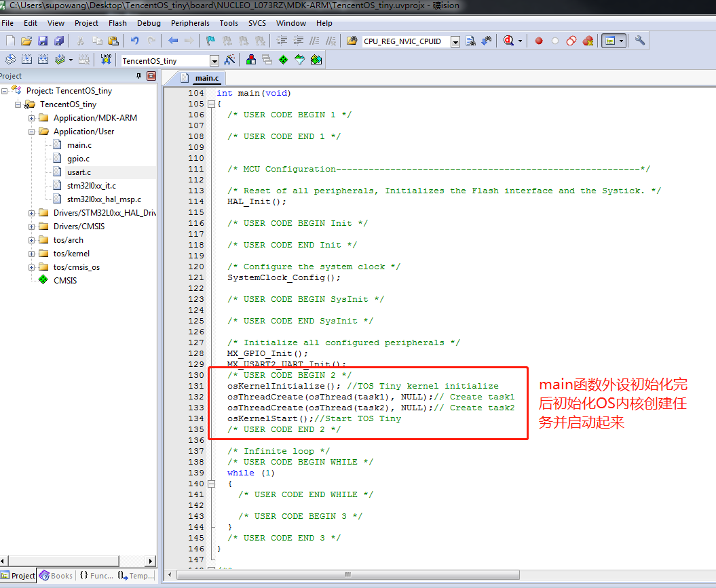The image size is (716, 588).
Task: Collapse the main function fold marker at line 105
Action: [210, 104]
